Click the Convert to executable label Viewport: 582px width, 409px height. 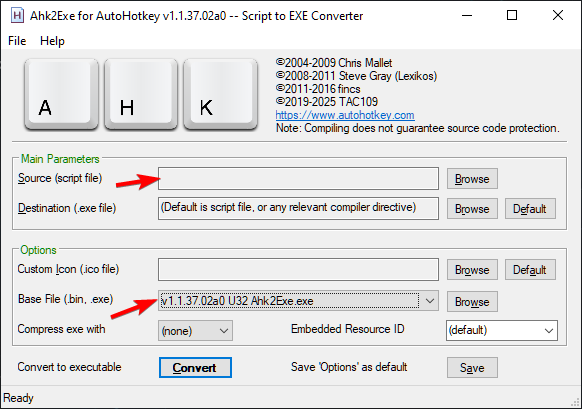(x=69, y=367)
